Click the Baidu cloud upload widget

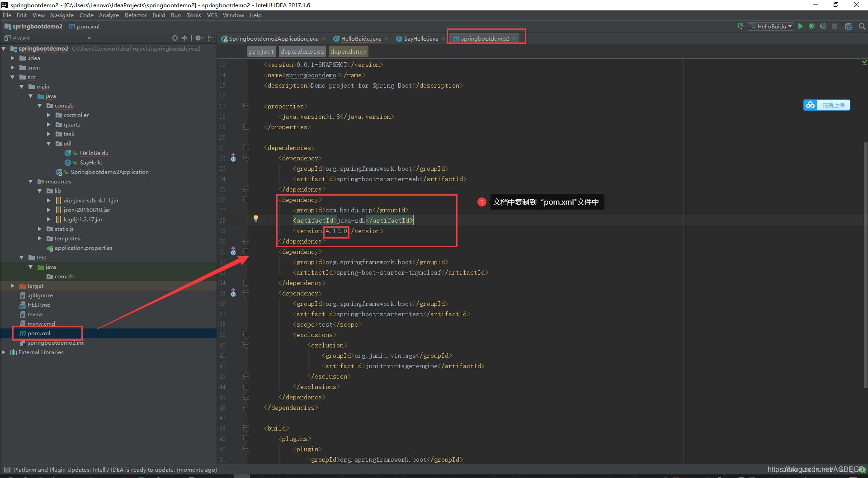[826, 105]
